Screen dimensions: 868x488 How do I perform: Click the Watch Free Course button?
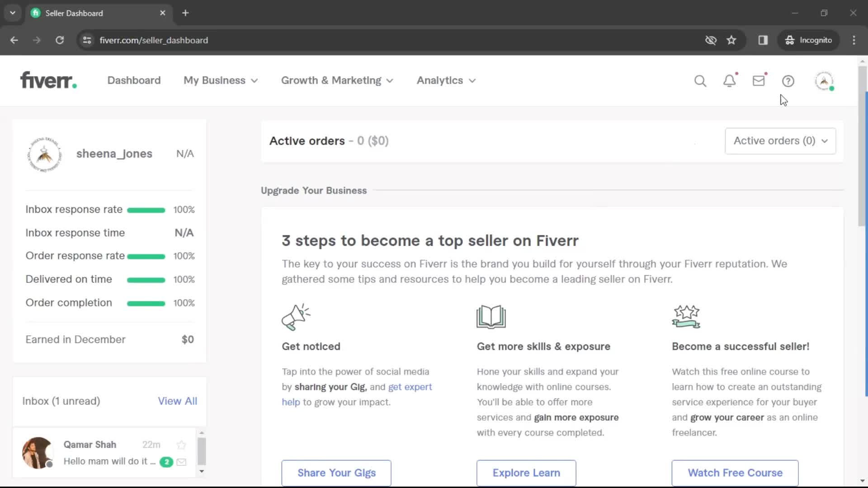pyautogui.click(x=735, y=473)
